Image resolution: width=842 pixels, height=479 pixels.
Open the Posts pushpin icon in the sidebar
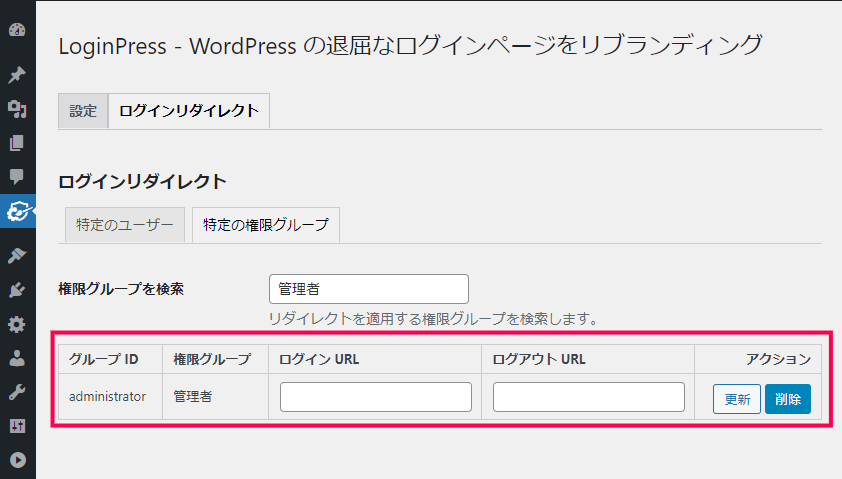coord(17,75)
